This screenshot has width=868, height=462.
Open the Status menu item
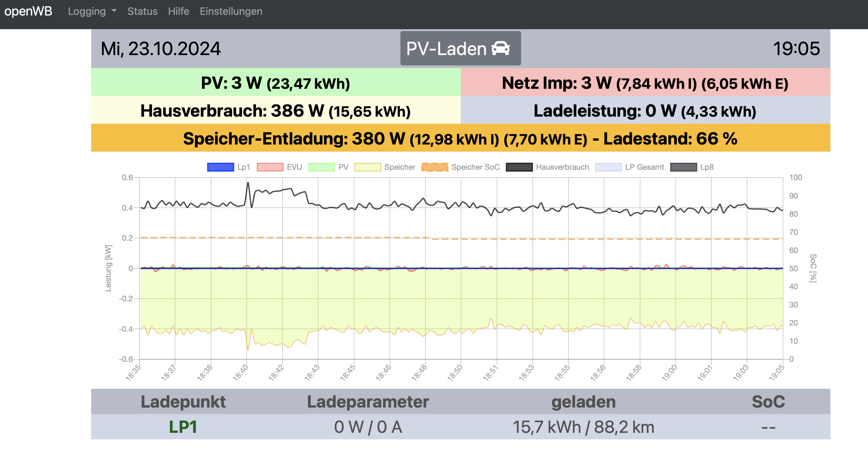tap(142, 11)
